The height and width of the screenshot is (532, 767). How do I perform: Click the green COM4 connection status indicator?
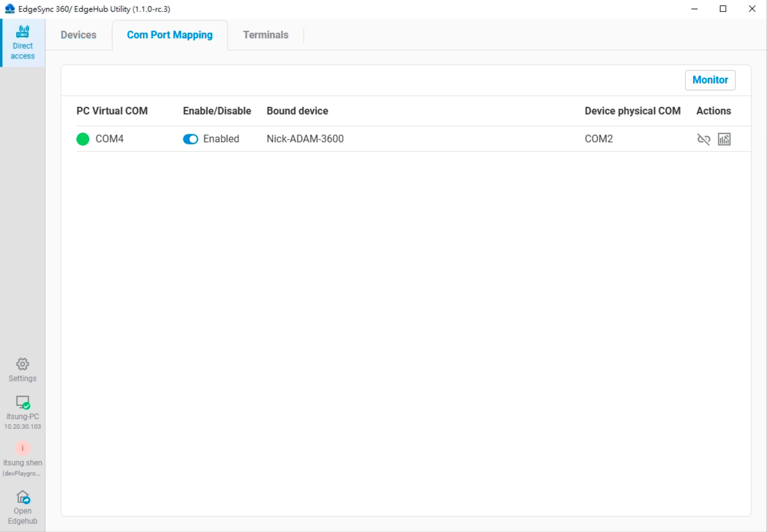tap(82, 139)
